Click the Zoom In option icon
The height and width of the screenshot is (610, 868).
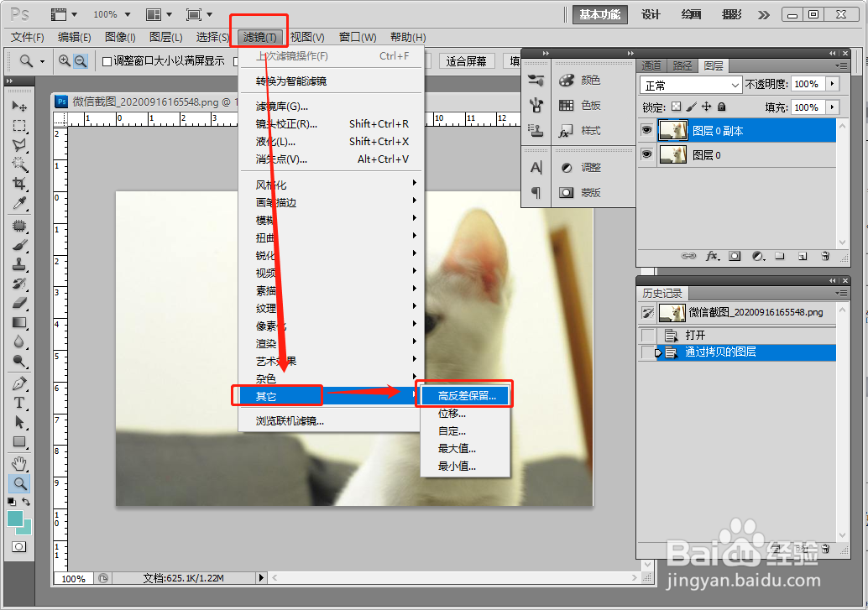click(x=64, y=61)
